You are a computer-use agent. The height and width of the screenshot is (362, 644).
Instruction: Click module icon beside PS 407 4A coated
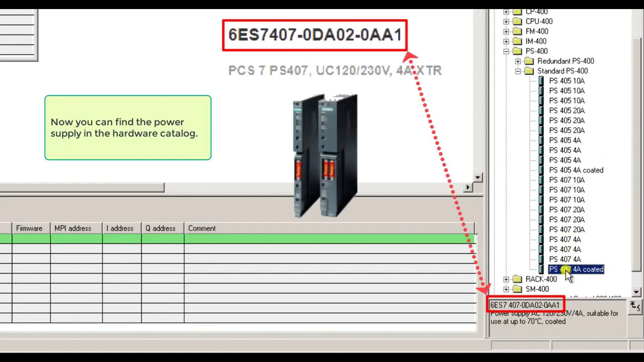point(541,269)
